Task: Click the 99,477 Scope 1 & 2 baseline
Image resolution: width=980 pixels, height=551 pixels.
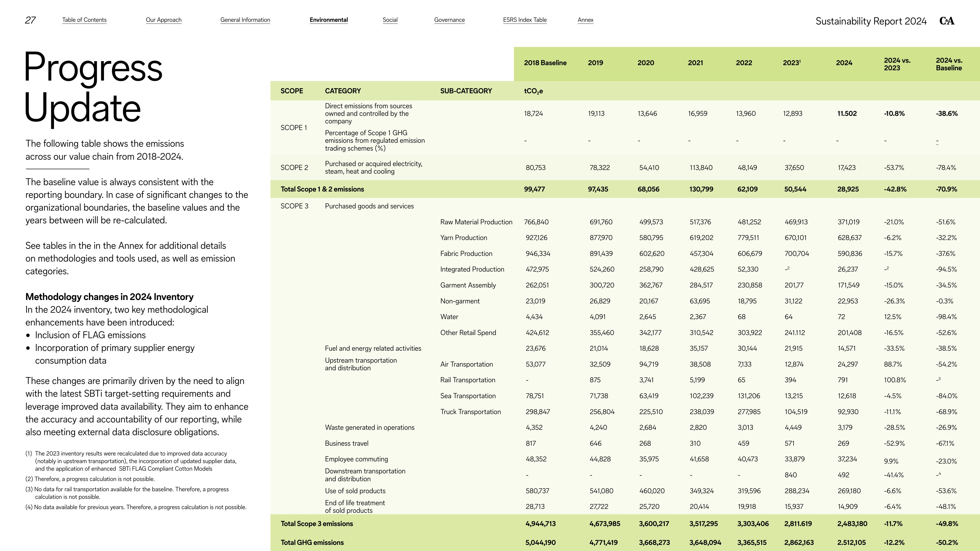Action: [534, 189]
